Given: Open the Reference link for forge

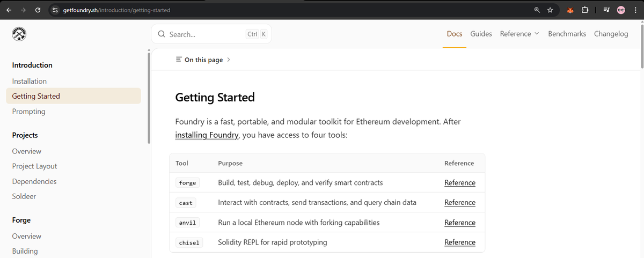Looking at the screenshot, I should (459, 183).
